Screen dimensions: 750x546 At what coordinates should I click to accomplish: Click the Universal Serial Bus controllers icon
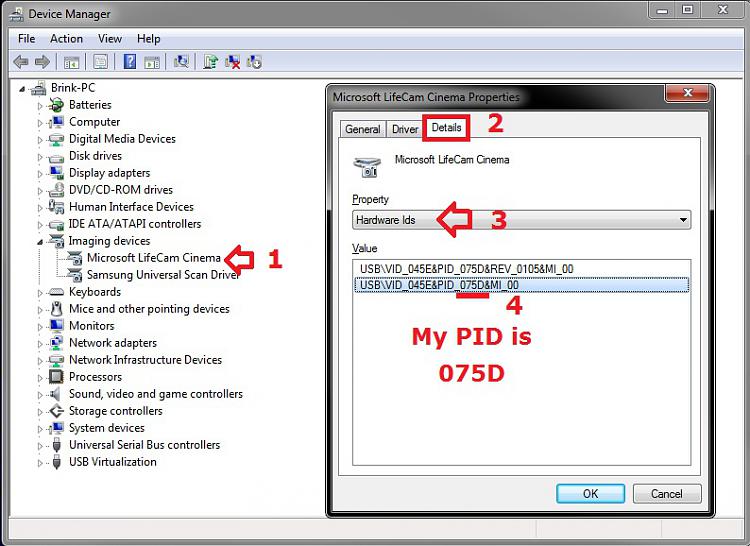56,445
